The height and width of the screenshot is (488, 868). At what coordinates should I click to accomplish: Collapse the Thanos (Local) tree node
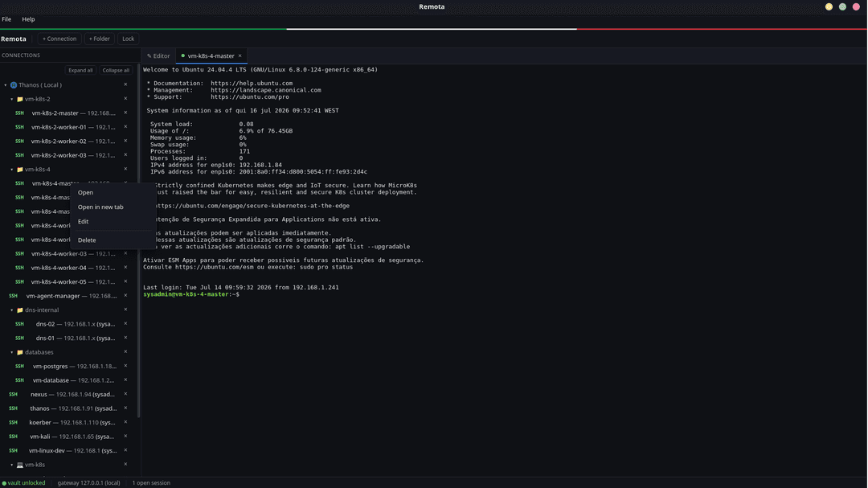[6, 84]
